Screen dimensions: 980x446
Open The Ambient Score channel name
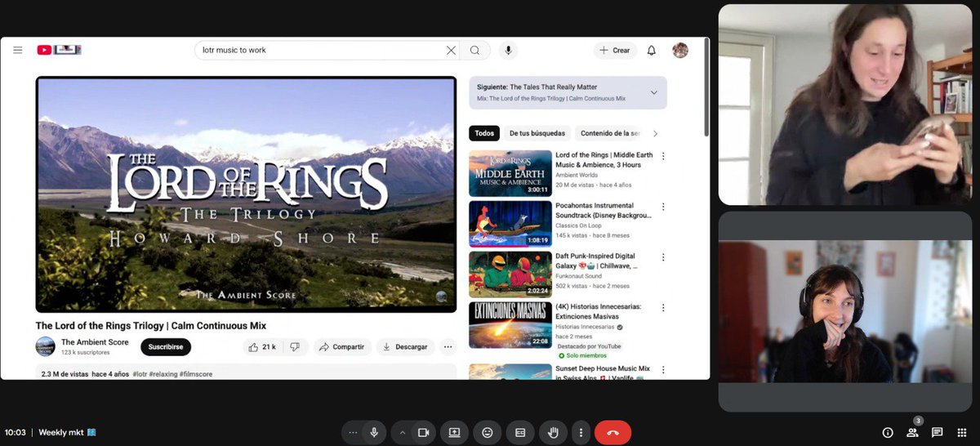95,342
